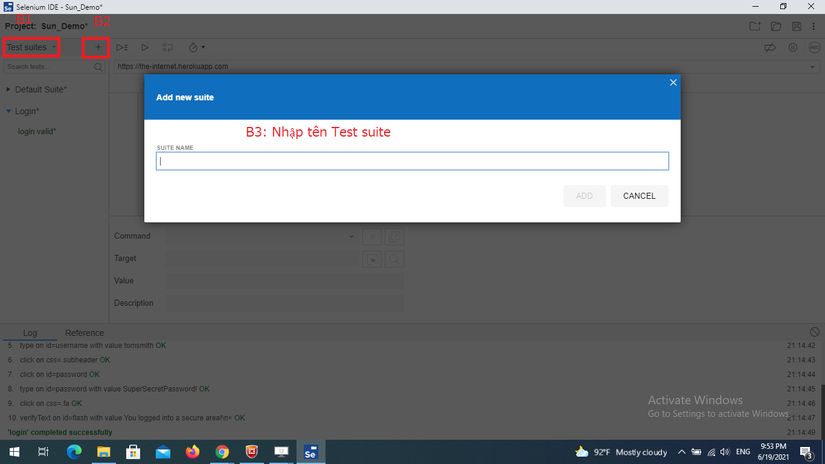The height and width of the screenshot is (464, 825).
Task: Open the Windows Start menu
Action: click(x=15, y=452)
